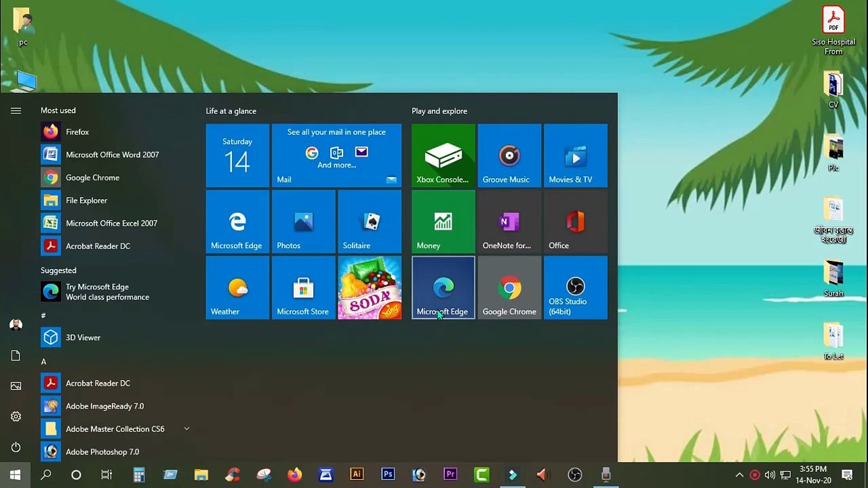Show hidden system tray icons

(x=739, y=475)
